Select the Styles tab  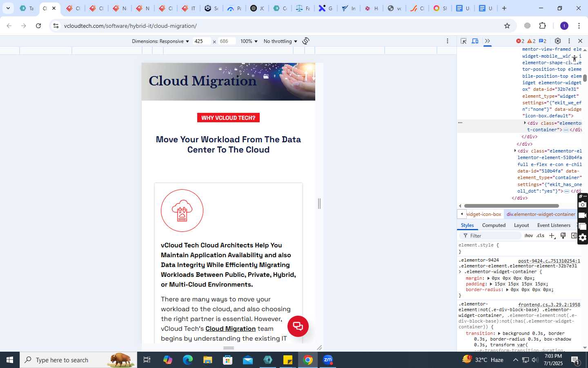(467, 225)
